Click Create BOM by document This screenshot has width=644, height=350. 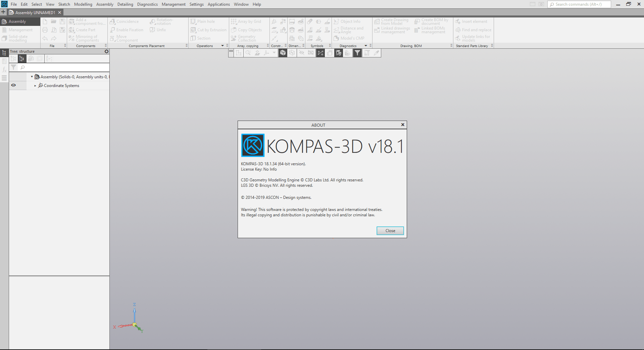[x=432, y=21]
